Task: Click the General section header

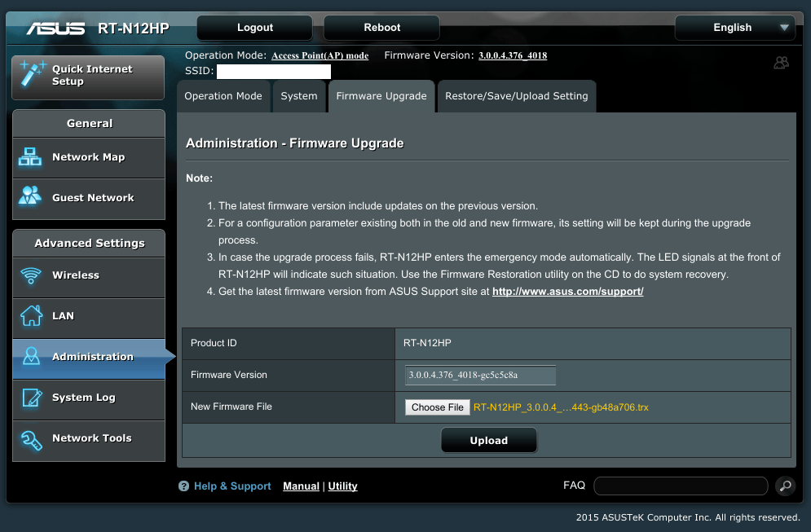Action: [89, 123]
